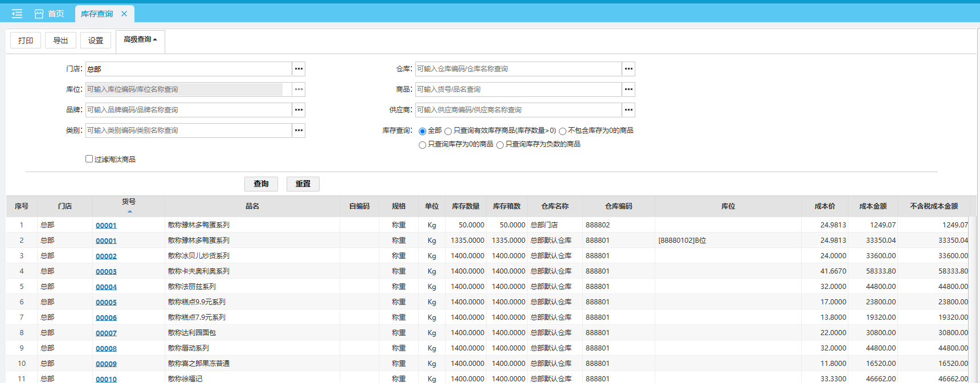980x383 pixels.
Task: Collapse the 高级查询 panel
Action: (x=140, y=40)
